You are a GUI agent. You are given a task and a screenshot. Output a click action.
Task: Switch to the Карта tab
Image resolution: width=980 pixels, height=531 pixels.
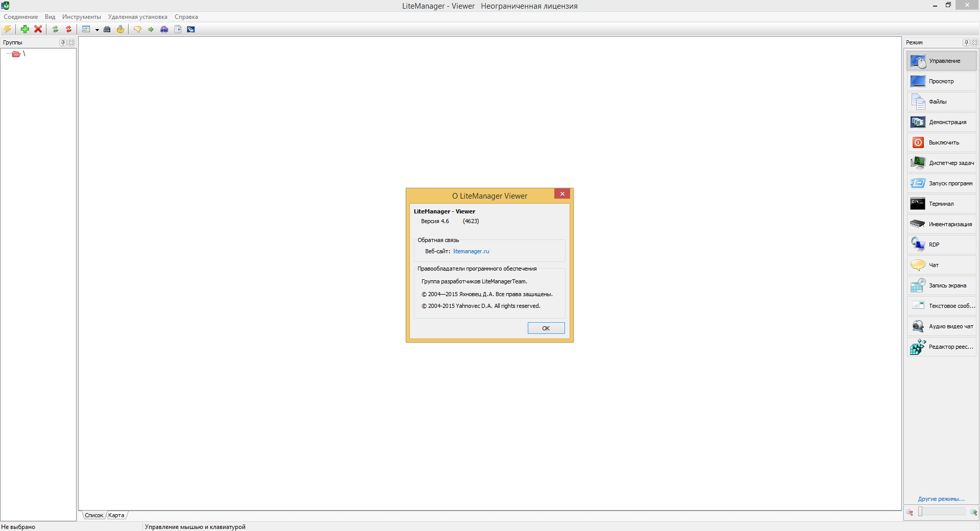tap(116, 515)
